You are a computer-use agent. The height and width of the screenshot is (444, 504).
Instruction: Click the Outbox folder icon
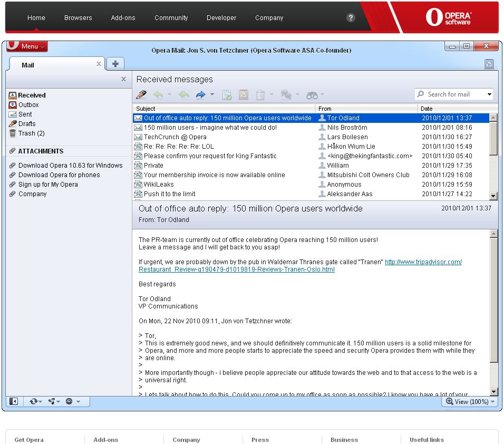coord(13,105)
